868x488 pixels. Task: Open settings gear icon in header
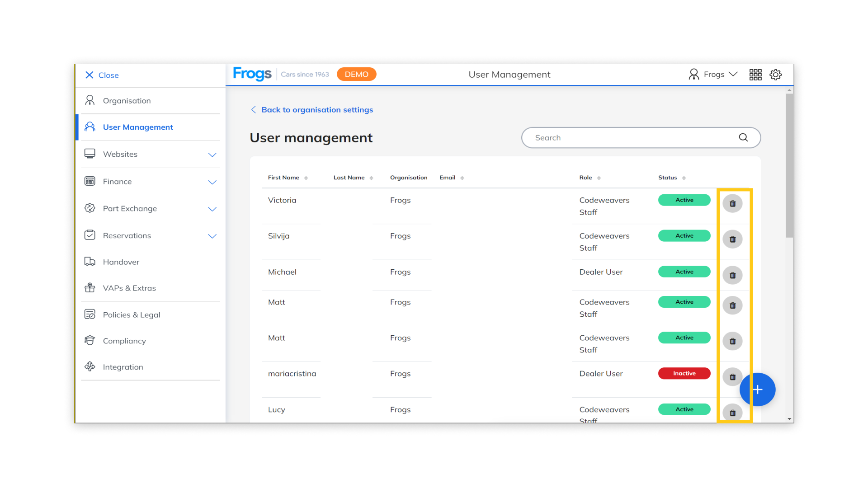[776, 75]
